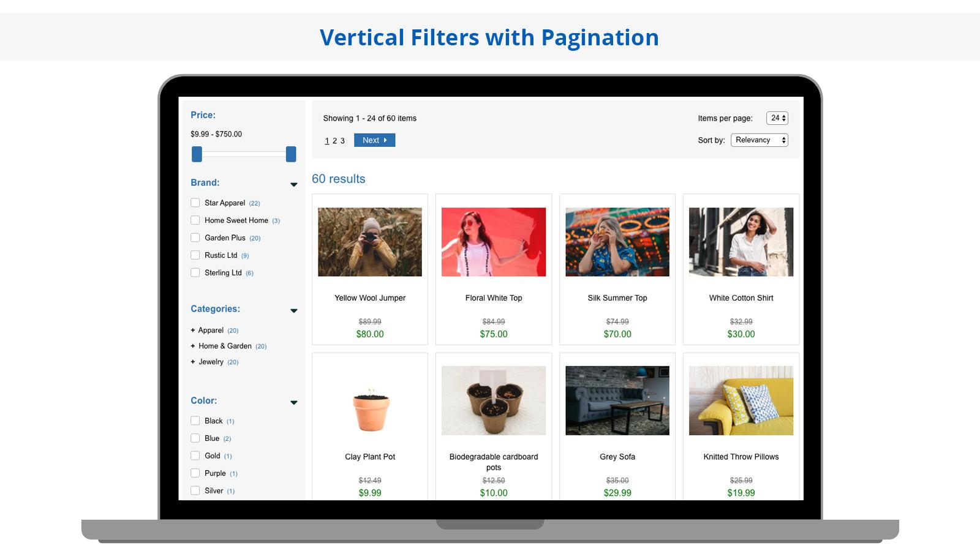Expand the Jewelry category
The width and height of the screenshot is (980, 551).
(x=193, y=362)
